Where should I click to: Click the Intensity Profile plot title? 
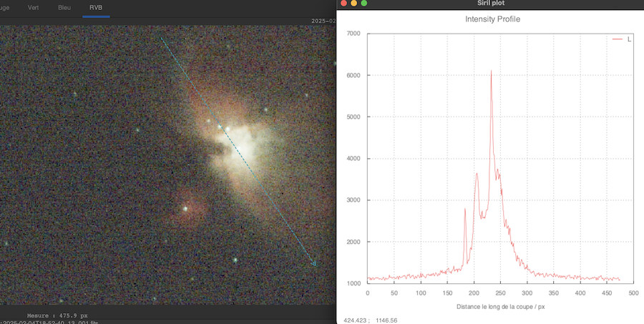coord(492,19)
